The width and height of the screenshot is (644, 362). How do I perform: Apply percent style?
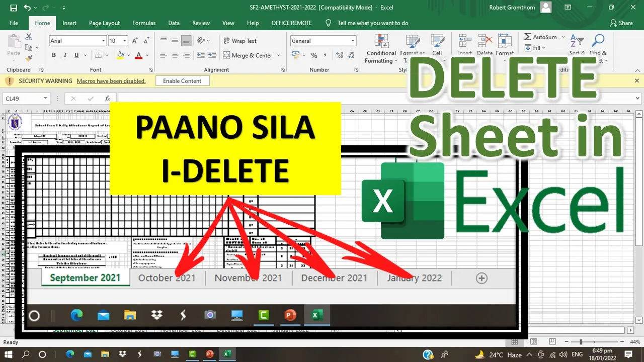314,55
